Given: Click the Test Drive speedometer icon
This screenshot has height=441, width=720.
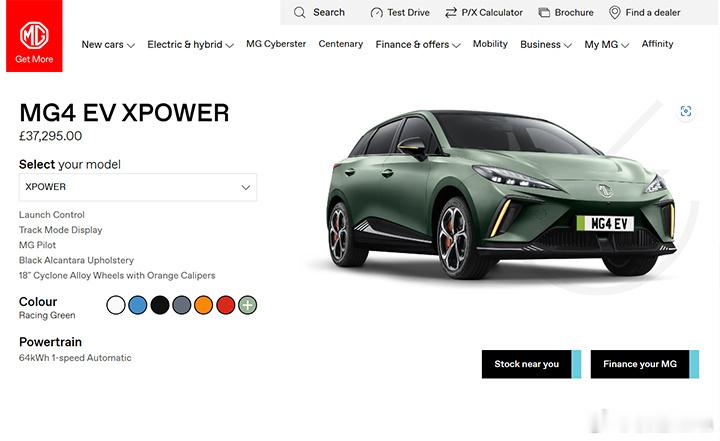Looking at the screenshot, I should coord(376,13).
